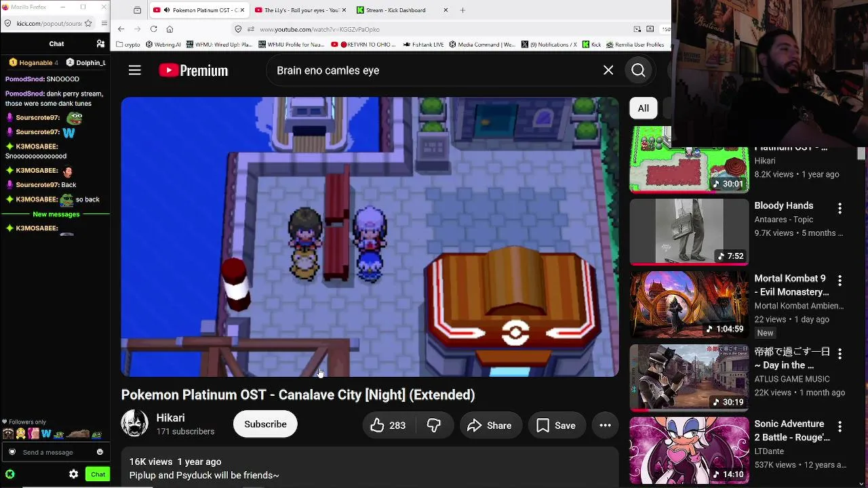Screen dimensions: 868x488
Task: Click the recommendations sidebar scrollbar
Action: [861, 154]
